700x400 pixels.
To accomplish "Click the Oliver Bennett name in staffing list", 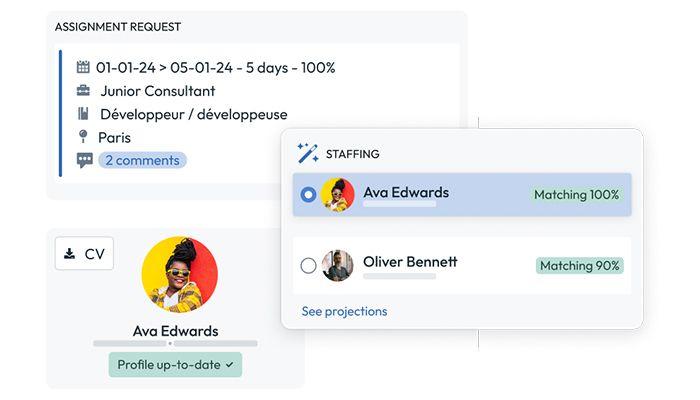I will click(x=410, y=262).
